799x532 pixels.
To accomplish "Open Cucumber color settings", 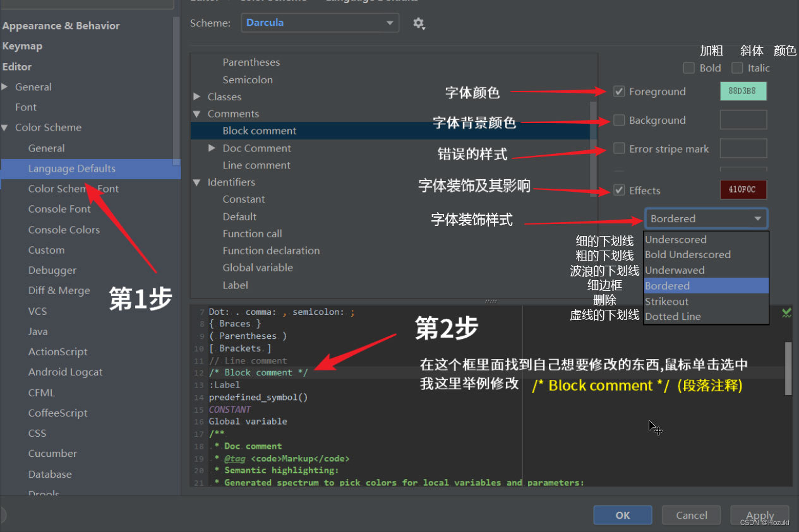I will click(x=52, y=453).
